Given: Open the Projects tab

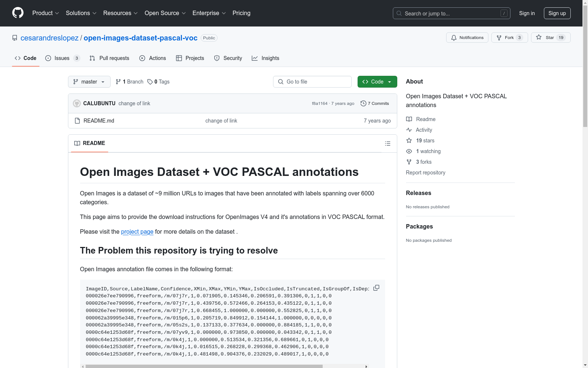Looking at the screenshot, I should 190,58.
